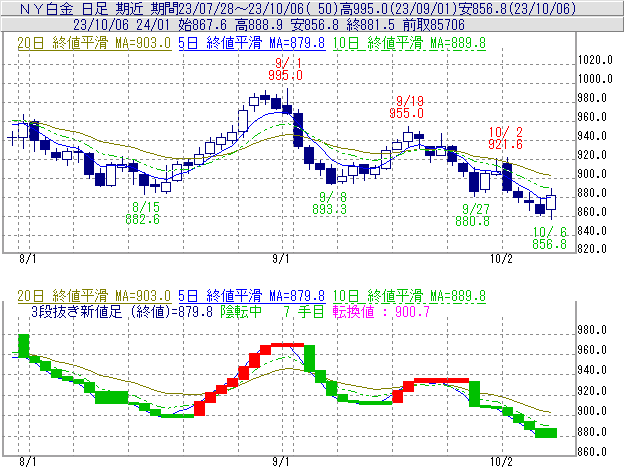This screenshot has width=624, height=475.
Task: Click the 7 手目 count text
Action: [304, 311]
